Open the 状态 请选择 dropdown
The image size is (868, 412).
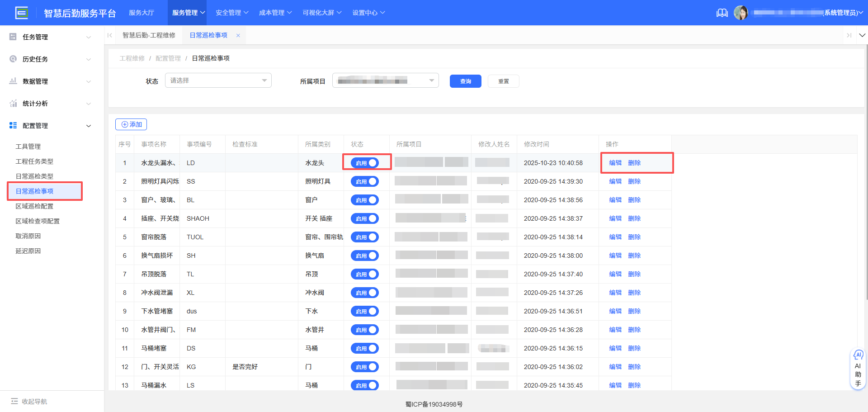pyautogui.click(x=218, y=80)
